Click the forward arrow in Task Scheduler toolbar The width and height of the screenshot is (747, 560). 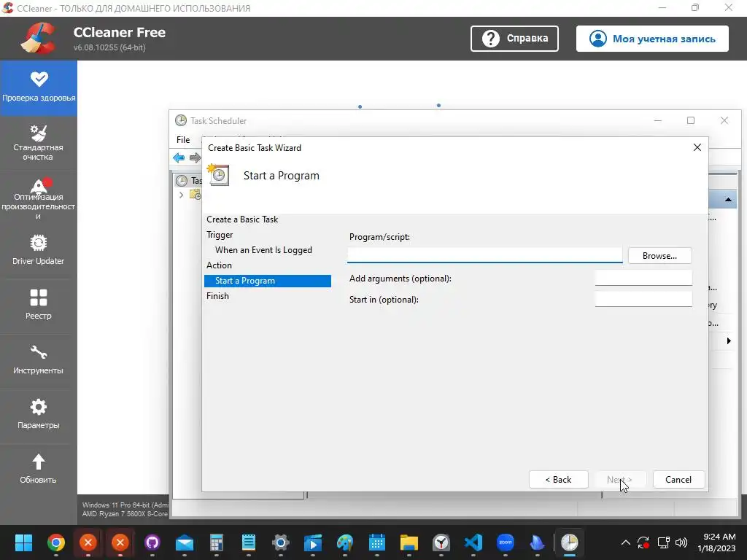[195, 157]
